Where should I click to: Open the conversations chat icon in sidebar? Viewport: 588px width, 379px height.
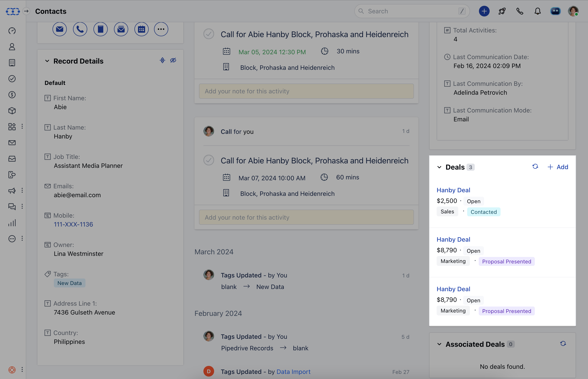12,207
